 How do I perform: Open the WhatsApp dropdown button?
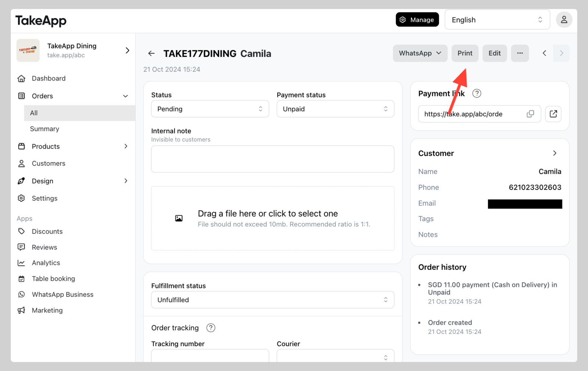(420, 53)
